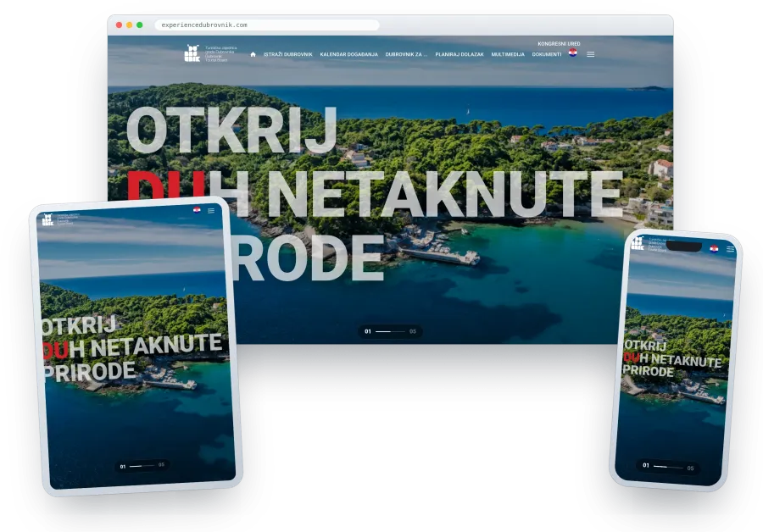Screen dimensions: 763x532
Task: Open the DOKUMENTI menu item
Action: (547, 54)
